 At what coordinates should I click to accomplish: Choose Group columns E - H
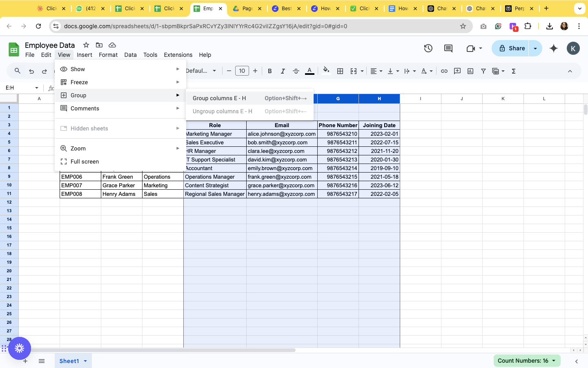pos(220,98)
